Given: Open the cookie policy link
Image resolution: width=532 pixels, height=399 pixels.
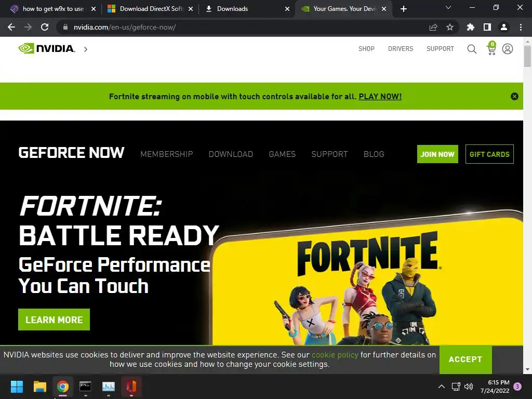Looking at the screenshot, I should coord(335,355).
